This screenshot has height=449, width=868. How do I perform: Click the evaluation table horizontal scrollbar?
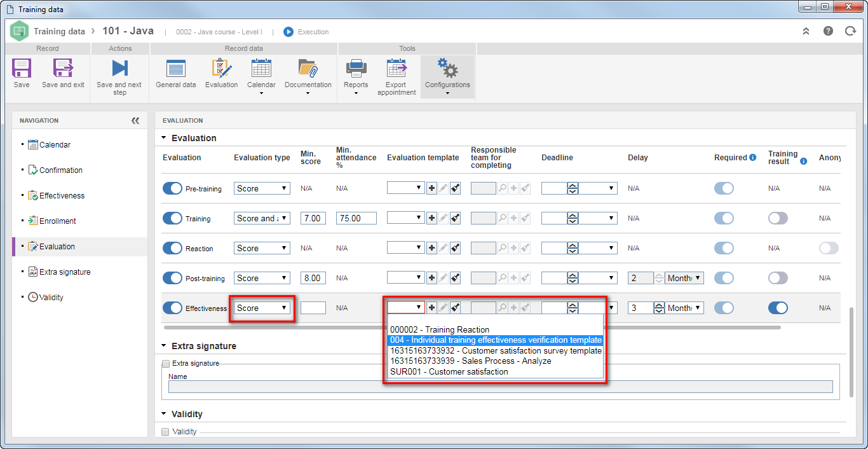pos(472,328)
